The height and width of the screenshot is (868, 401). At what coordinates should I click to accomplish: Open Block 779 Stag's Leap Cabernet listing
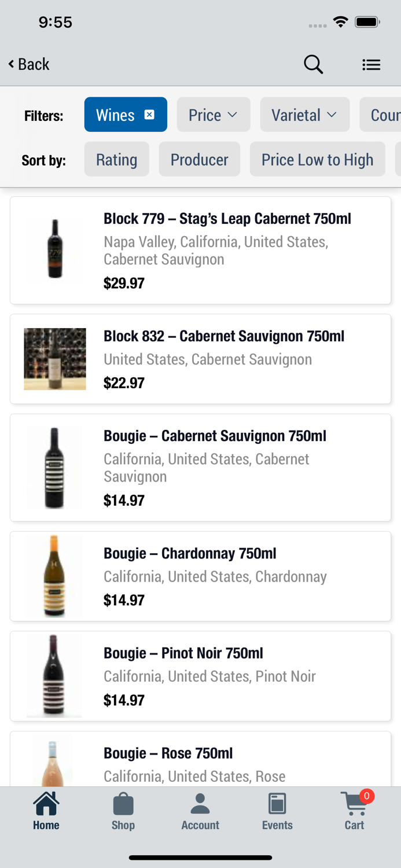(200, 250)
